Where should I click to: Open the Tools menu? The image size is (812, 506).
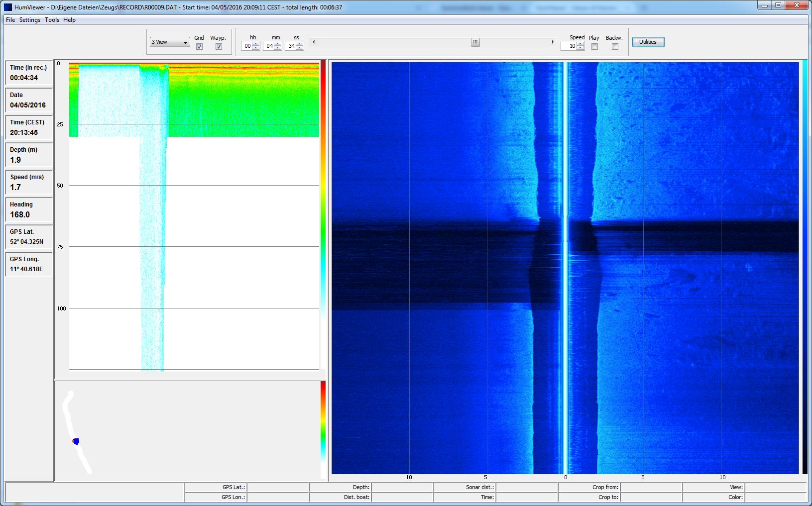pos(52,20)
